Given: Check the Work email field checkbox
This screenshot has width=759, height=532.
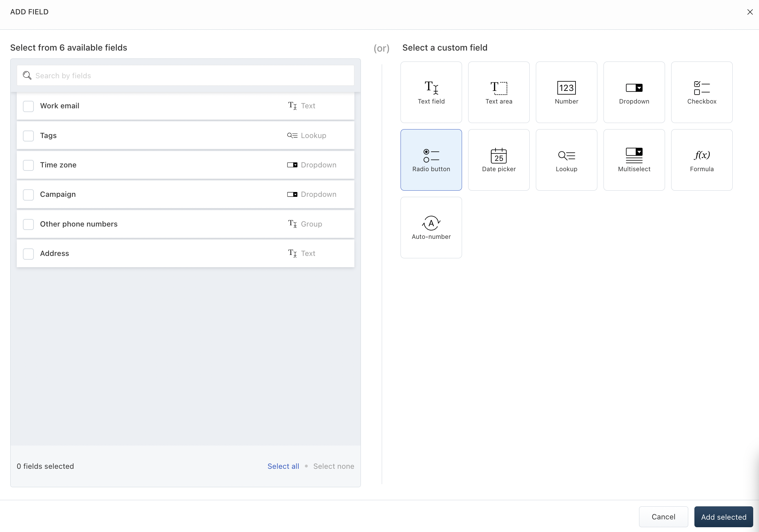Looking at the screenshot, I should (28, 106).
